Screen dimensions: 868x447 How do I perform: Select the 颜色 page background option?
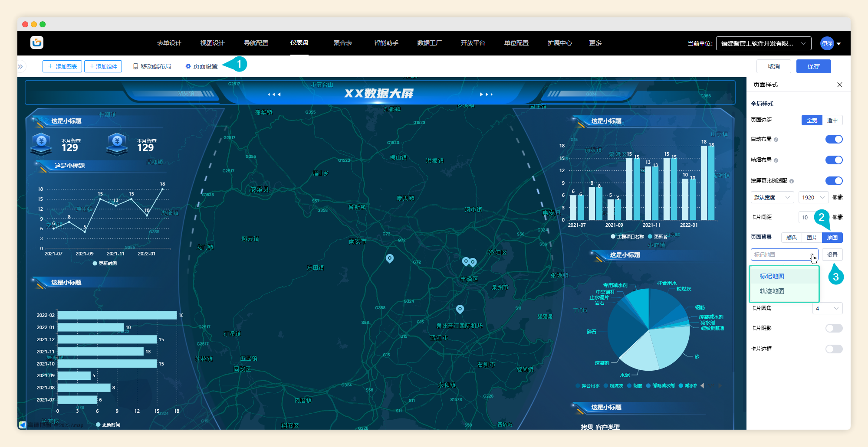click(x=791, y=238)
